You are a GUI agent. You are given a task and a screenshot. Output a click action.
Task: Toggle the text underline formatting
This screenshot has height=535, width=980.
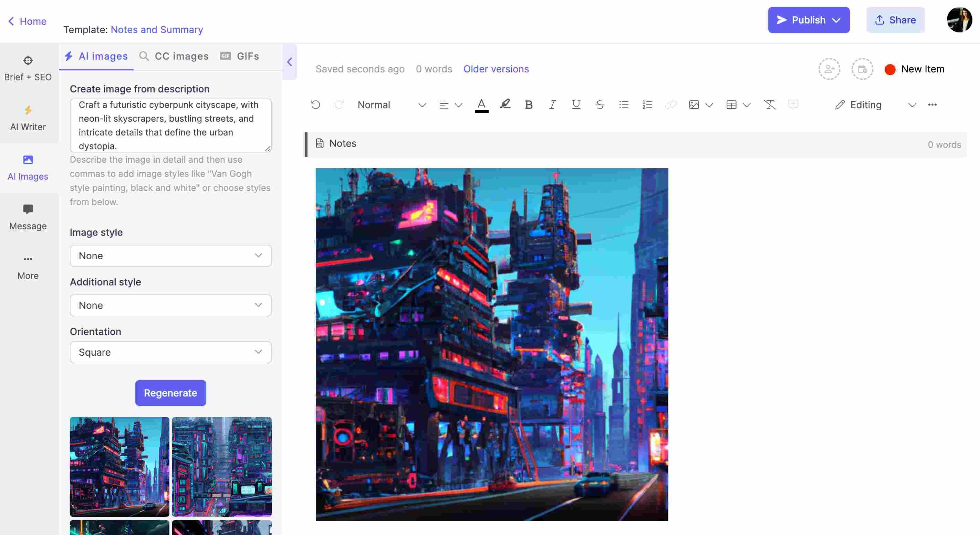(575, 105)
